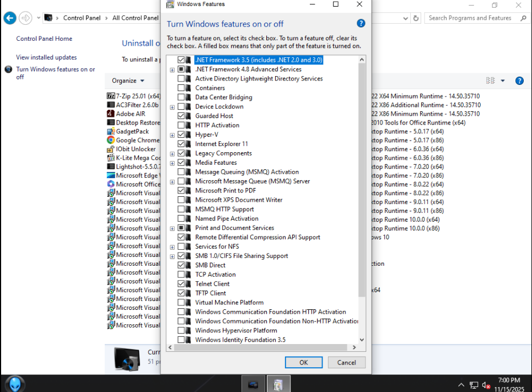Click vertical scrollbar in features list
This screenshot has width=532, height=392.
coord(362,180)
